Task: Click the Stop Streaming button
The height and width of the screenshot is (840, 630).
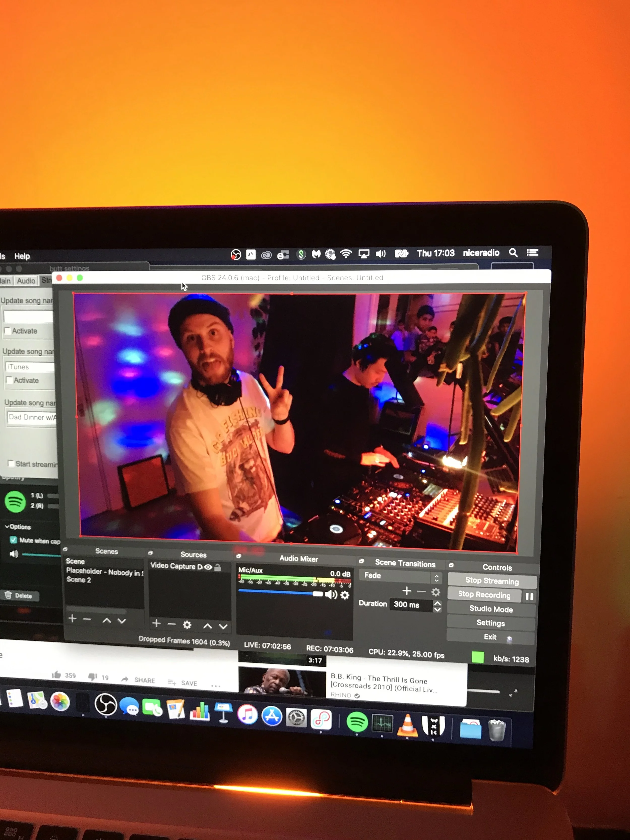Action: (x=492, y=581)
